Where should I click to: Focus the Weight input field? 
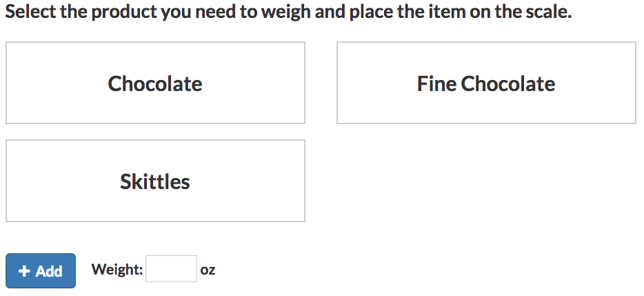171,269
